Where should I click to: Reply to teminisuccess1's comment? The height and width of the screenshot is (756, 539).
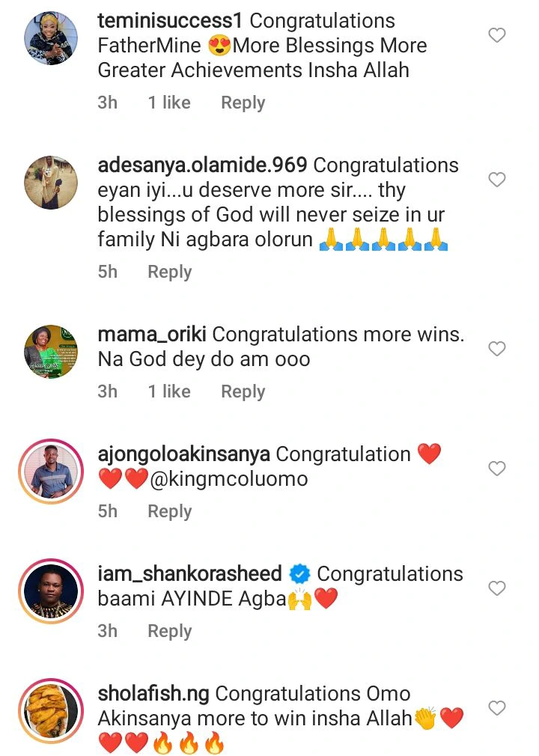[243, 103]
